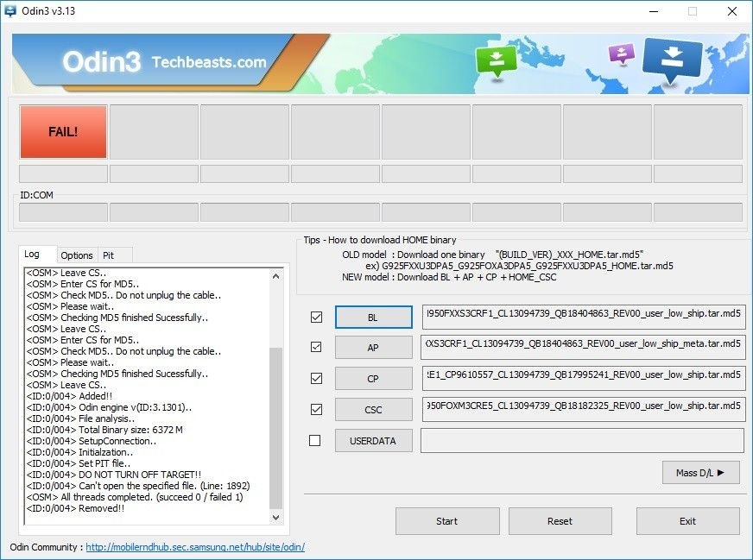This screenshot has width=753, height=560.
Task: Start the flashing process
Action: pos(447,521)
